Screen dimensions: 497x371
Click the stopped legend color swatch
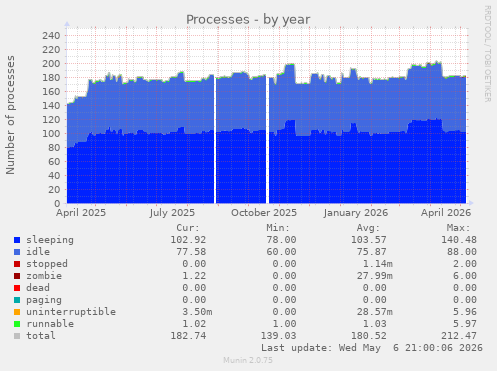point(17,264)
